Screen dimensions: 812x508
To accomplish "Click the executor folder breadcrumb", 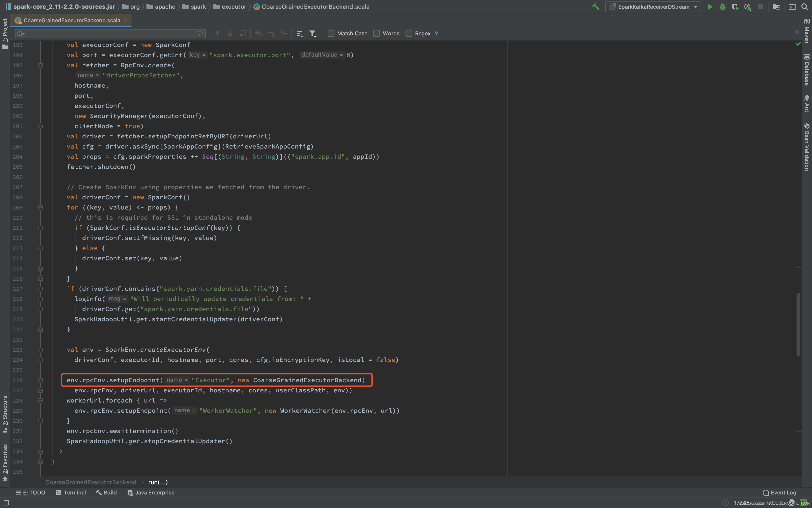I will (x=230, y=7).
